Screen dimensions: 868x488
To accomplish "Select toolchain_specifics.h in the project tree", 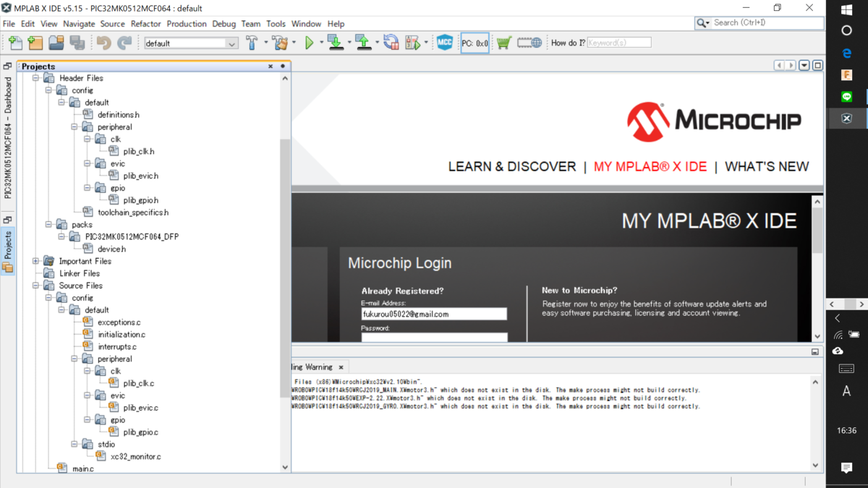I will coord(133,213).
